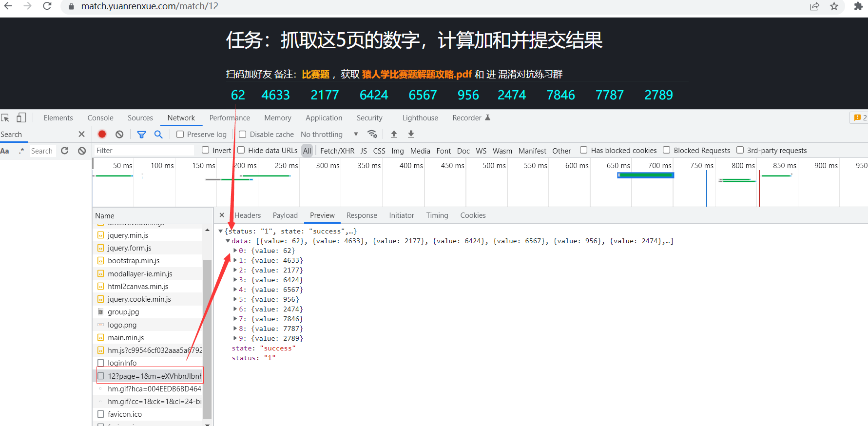Filter requests by Fetch/XHR

[x=337, y=151]
